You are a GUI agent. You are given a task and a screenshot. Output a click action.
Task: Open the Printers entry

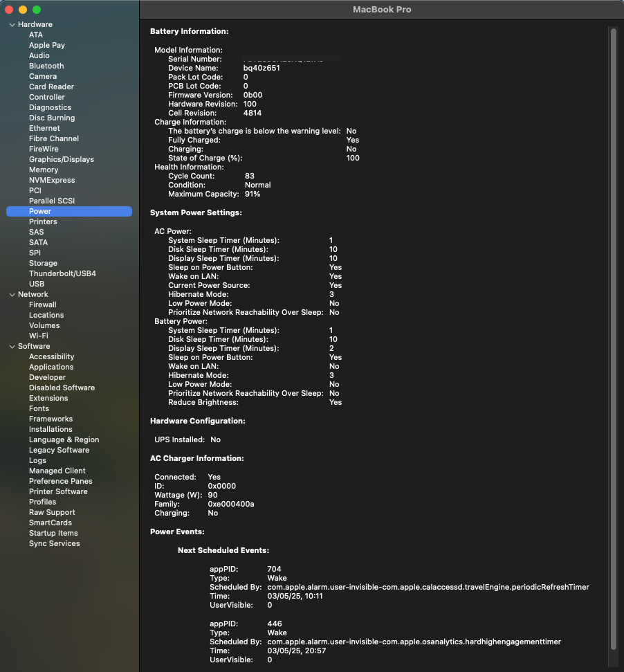click(43, 221)
